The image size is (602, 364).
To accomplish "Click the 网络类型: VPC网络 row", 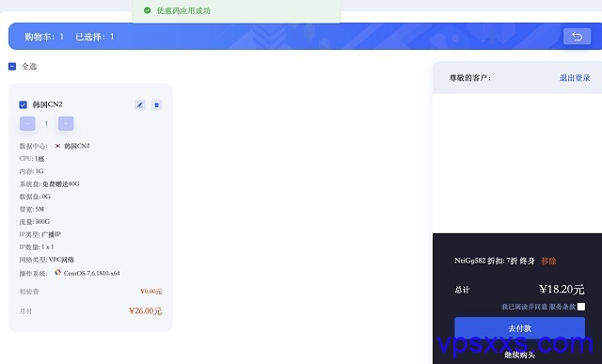I will point(47,260).
